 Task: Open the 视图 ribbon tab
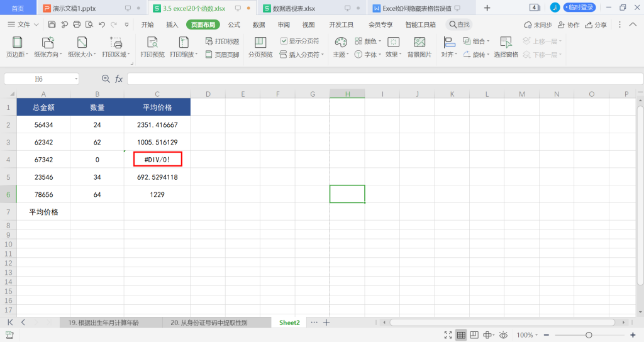click(308, 25)
